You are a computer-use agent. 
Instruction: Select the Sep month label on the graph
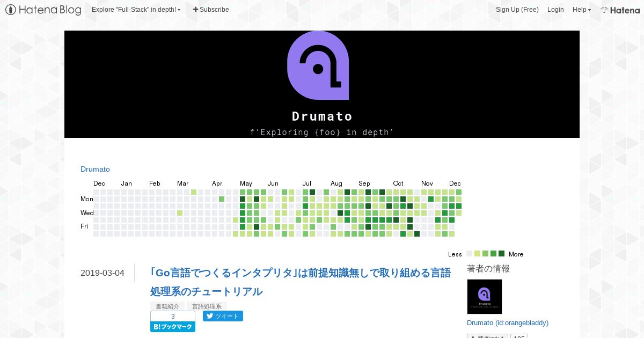[364, 183]
